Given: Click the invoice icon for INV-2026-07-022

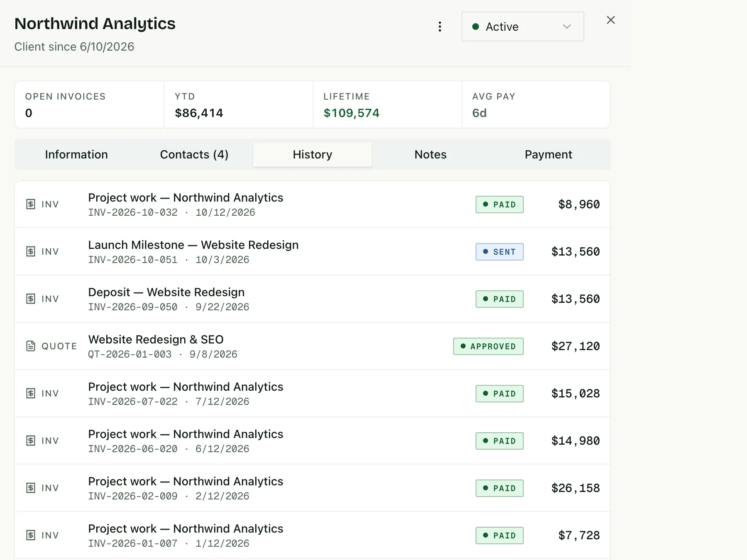Looking at the screenshot, I should [x=31, y=393].
